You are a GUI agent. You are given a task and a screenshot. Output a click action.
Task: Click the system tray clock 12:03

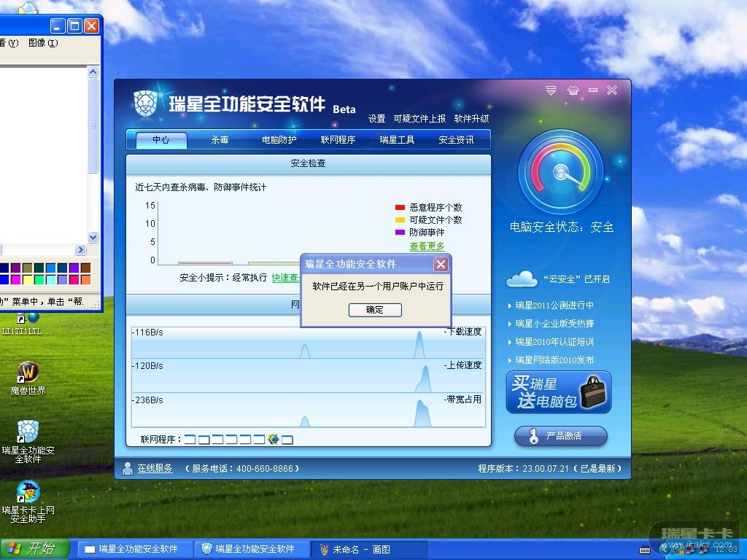coord(726,549)
